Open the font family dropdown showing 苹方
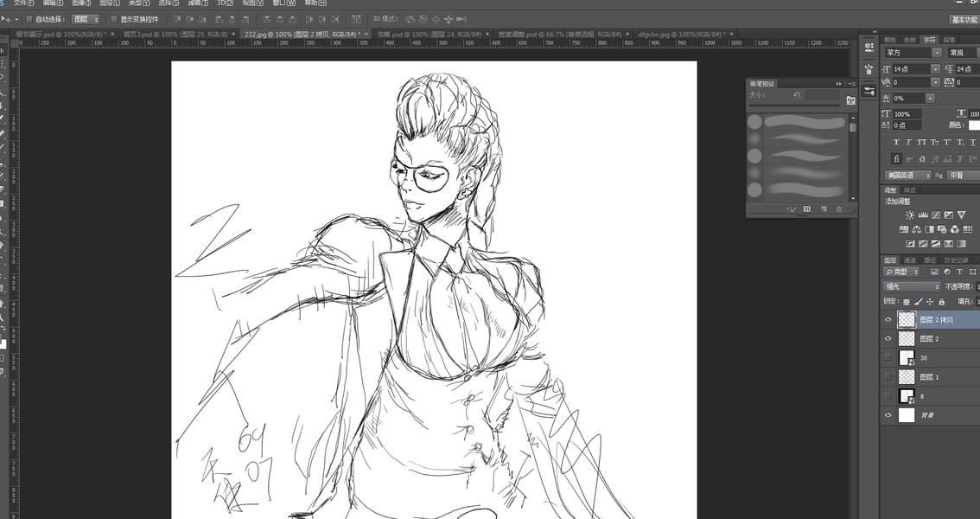980x519 pixels. (x=912, y=53)
